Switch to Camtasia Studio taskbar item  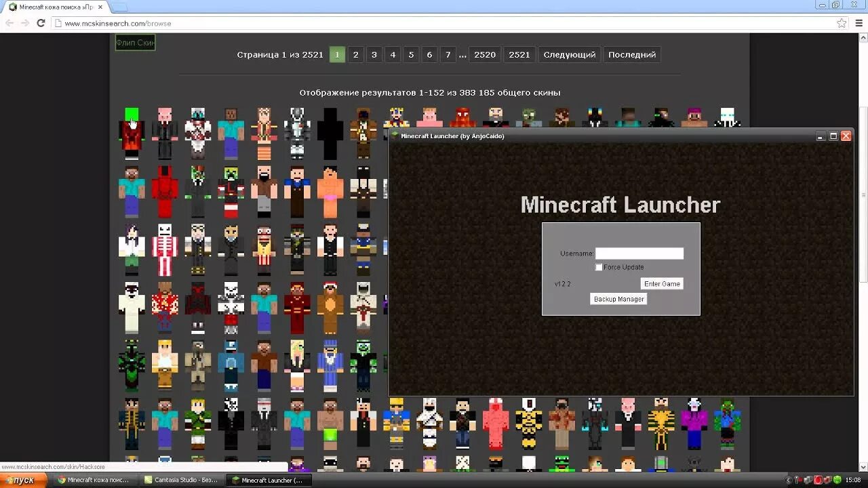pos(183,481)
